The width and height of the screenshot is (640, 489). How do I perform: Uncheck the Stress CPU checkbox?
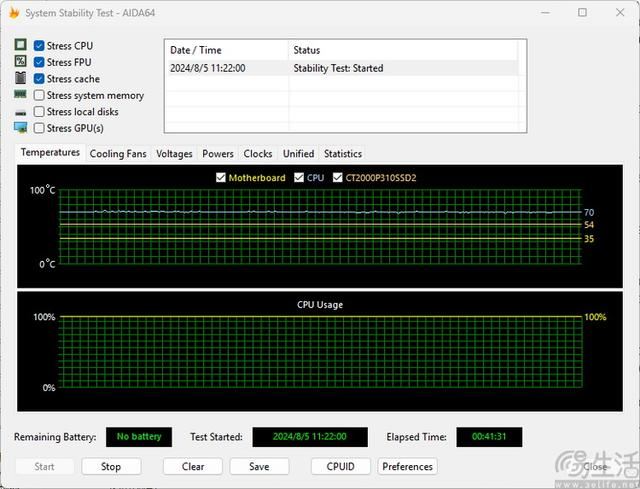pyautogui.click(x=39, y=46)
